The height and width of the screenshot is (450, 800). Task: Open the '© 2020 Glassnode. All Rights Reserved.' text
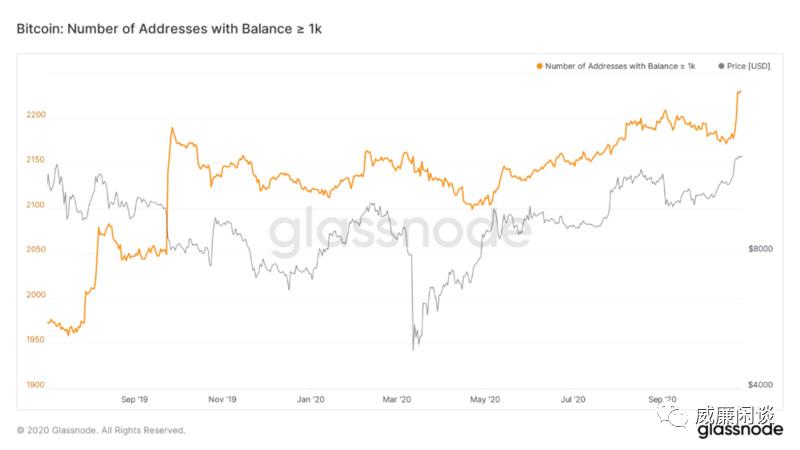click(101, 430)
